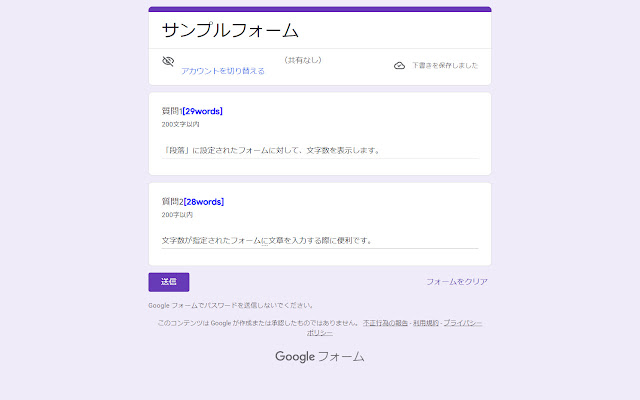Click the 質問2 answer text field
Viewport: 640px width, 400px height.
(320, 241)
